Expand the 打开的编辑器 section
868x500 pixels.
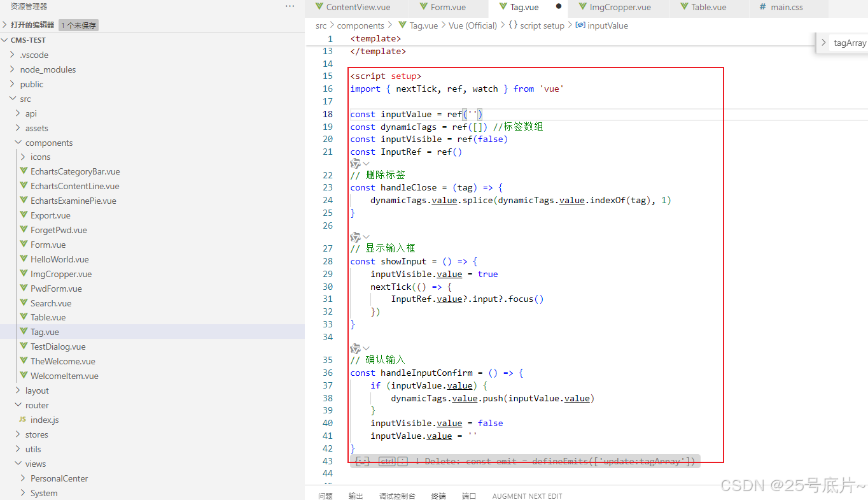[5, 25]
